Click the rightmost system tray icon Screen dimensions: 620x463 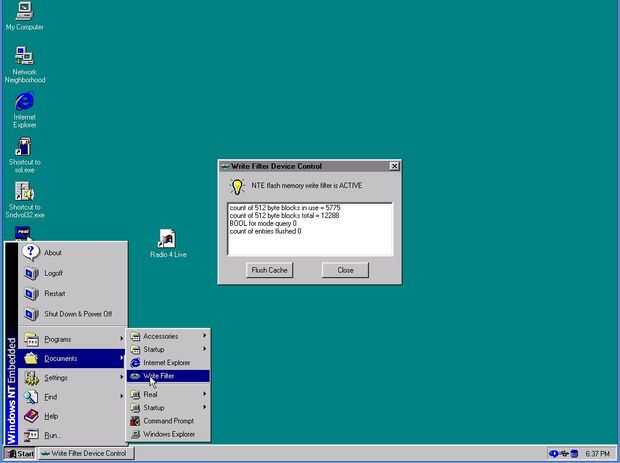[x=574, y=454]
